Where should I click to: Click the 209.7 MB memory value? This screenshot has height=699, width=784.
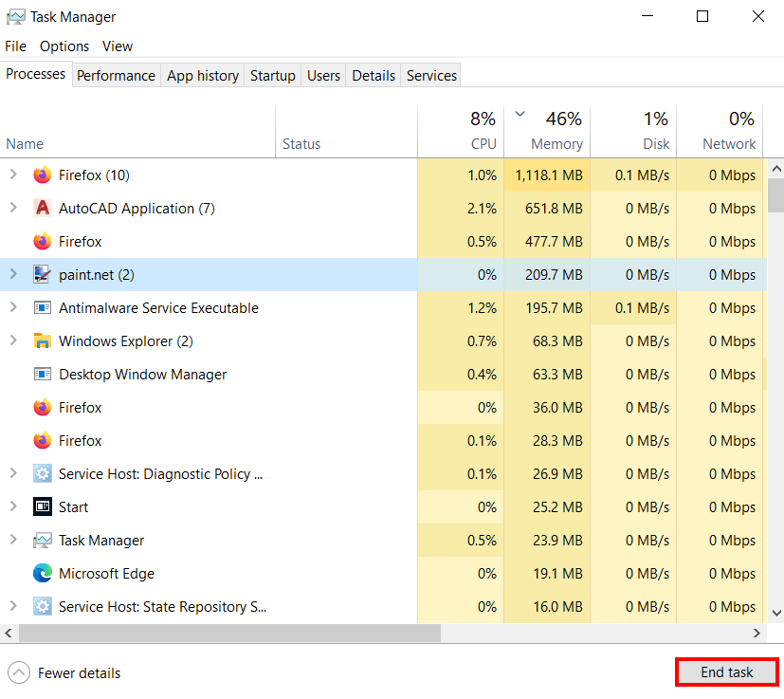[x=554, y=275]
